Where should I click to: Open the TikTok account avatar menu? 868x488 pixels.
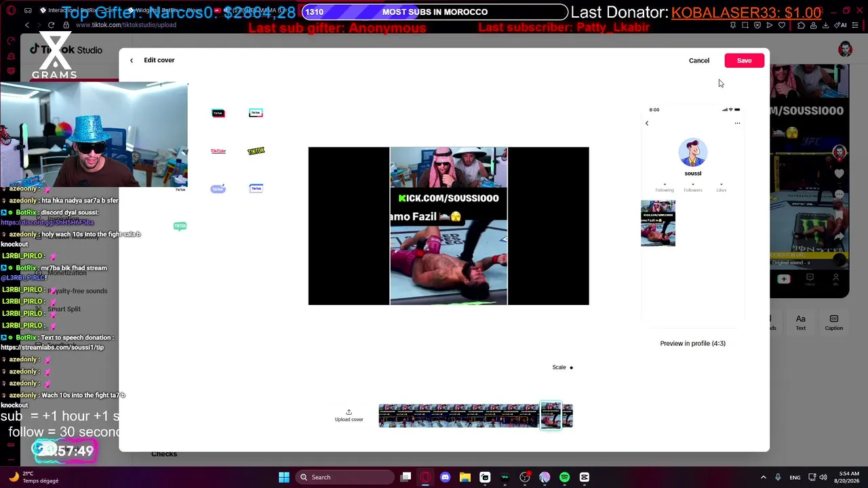click(x=845, y=49)
